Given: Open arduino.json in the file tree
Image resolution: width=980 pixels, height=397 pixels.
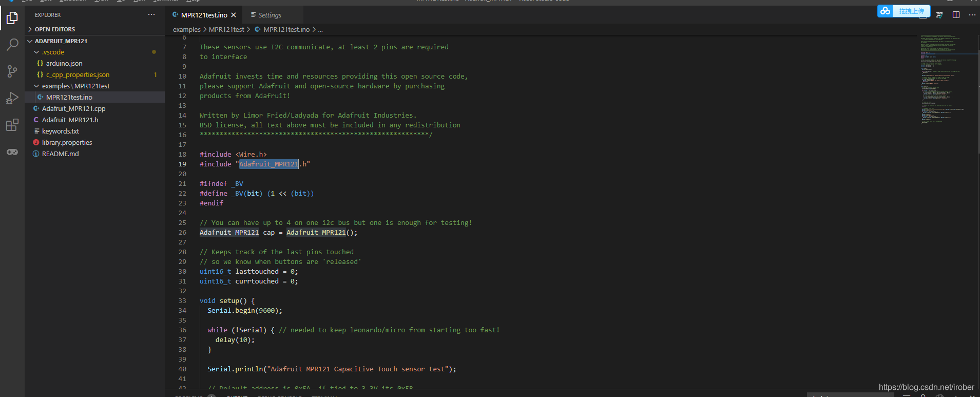Looking at the screenshot, I should click(95, 64).
